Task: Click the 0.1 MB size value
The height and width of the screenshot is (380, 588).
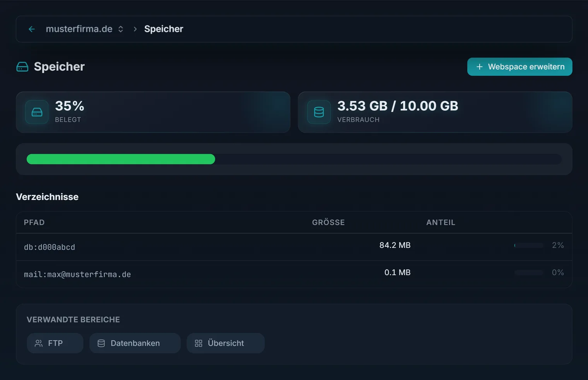Action: 397,273
